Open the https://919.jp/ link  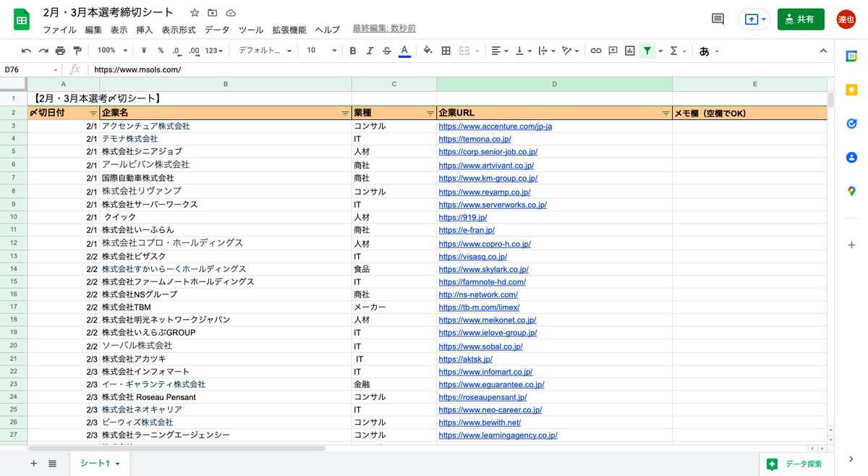point(463,218)
